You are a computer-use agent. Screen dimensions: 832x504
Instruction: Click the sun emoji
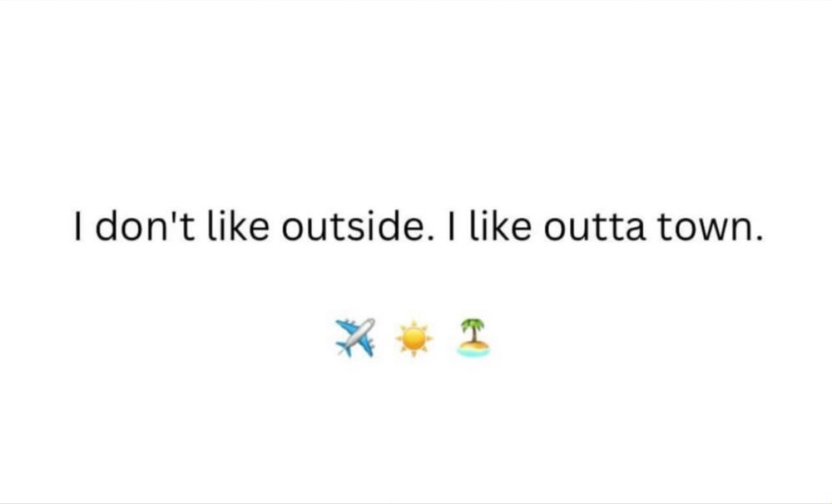click(x=414, y=338)
